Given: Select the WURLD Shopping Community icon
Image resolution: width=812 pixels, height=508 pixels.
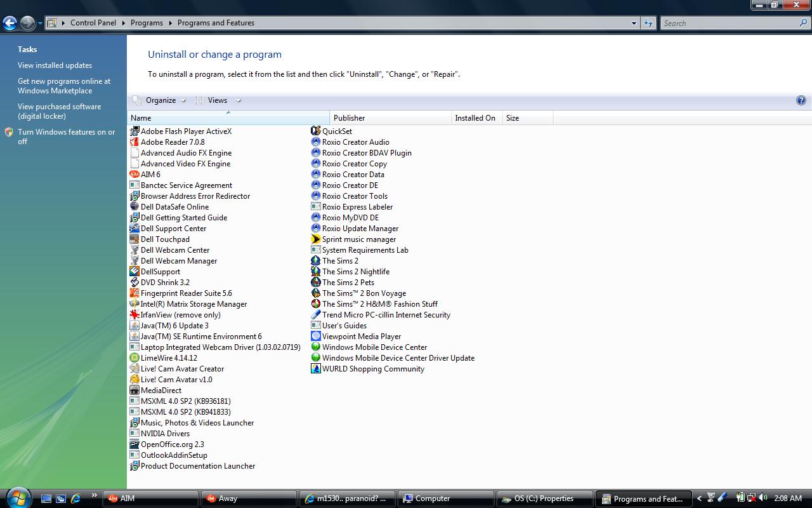Looking at the screenshot, I should click(x=316, y=369).
